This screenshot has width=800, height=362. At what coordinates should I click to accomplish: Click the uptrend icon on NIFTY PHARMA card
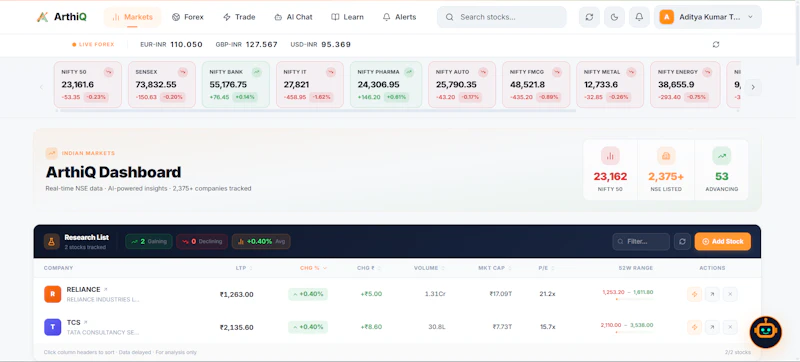click(x=409, y=72)
